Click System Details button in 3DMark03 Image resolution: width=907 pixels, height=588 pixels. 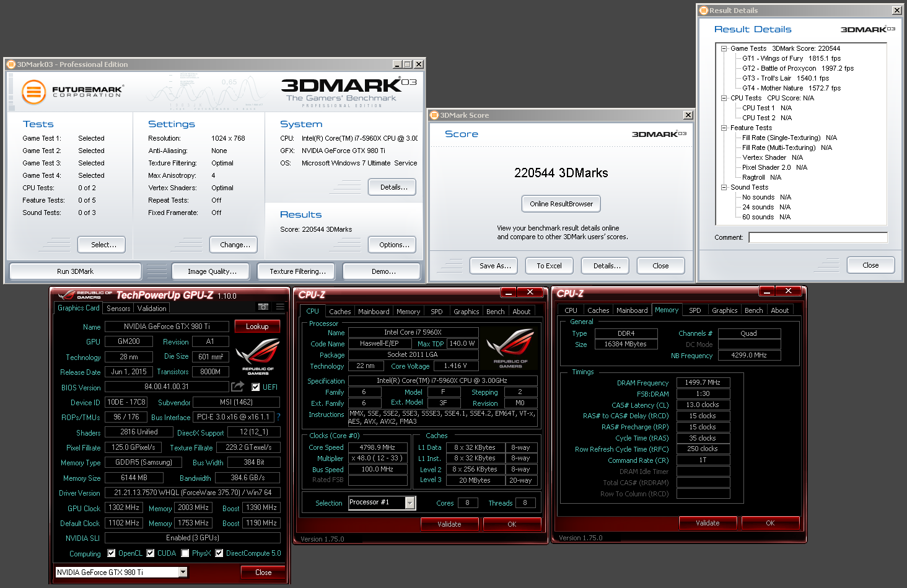pos(393,187)
